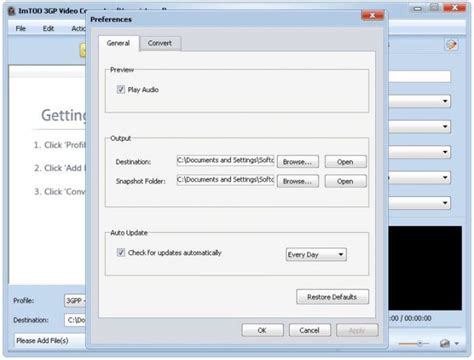
Task: Open the arrow menu beside the snapshot camera
Action: click(x=457, y=343)
